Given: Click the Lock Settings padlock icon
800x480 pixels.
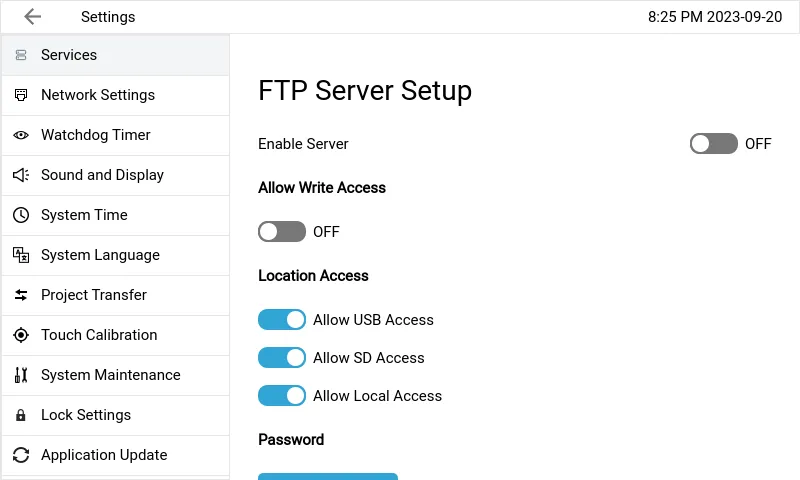Looking at the screenshot, I should pos(21,415).
